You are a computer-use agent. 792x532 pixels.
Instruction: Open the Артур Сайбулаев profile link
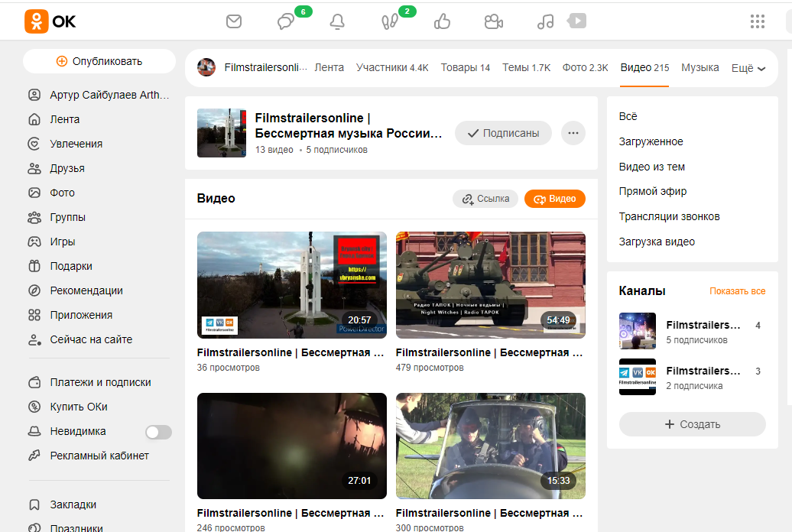99,95
